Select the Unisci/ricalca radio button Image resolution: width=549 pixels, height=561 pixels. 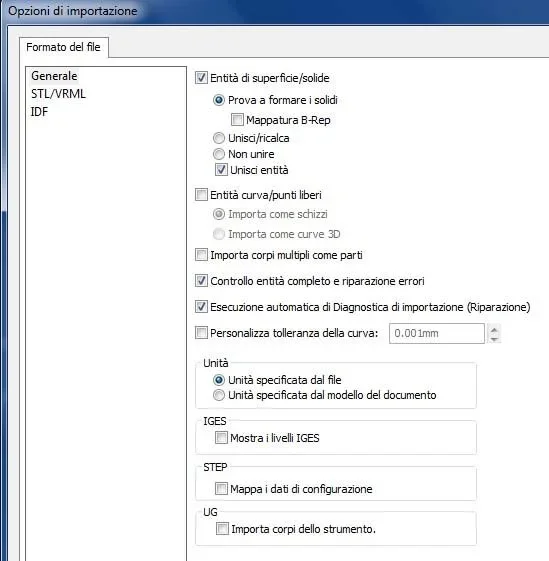point(219,138)
